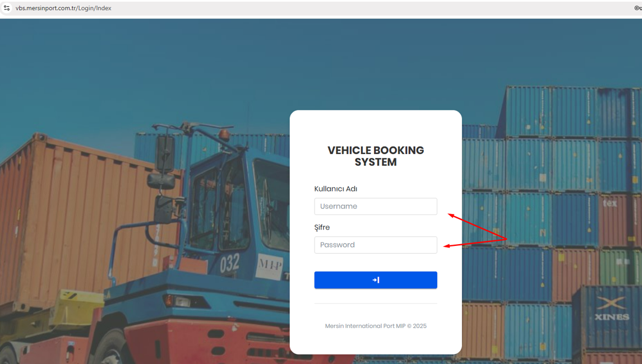Click the truck's side mirror
The height and width of the screenshot is (364, 642).
coord(165,153)
